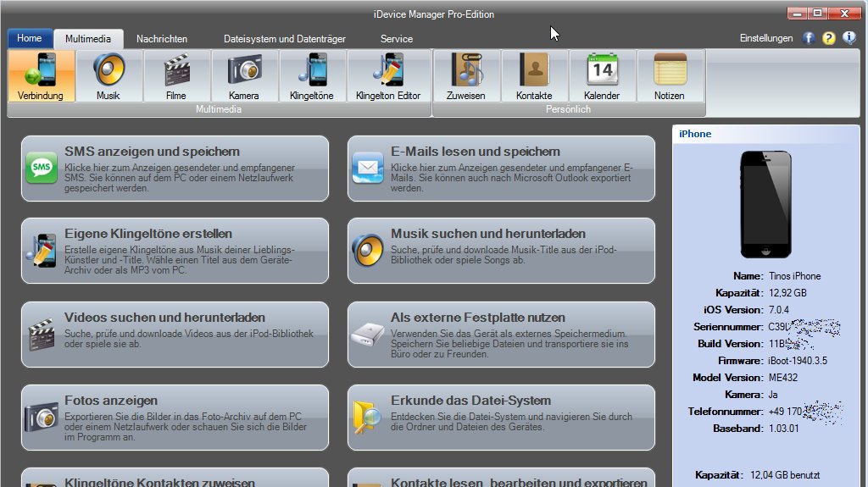This screenshot has width=868, height=487.
Task: Click the hard drive icon in externe Festplatte card
Action: (368, 335)
